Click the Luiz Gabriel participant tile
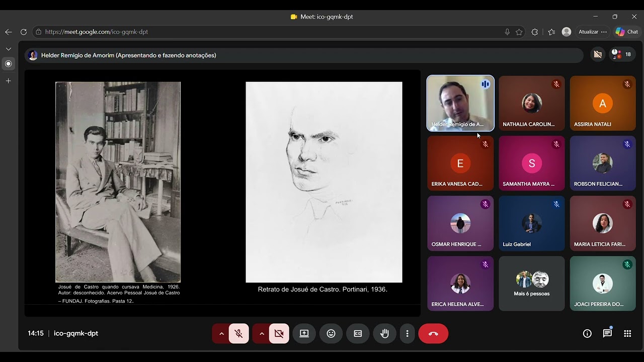The image size is (644, 362). [531, 223]
